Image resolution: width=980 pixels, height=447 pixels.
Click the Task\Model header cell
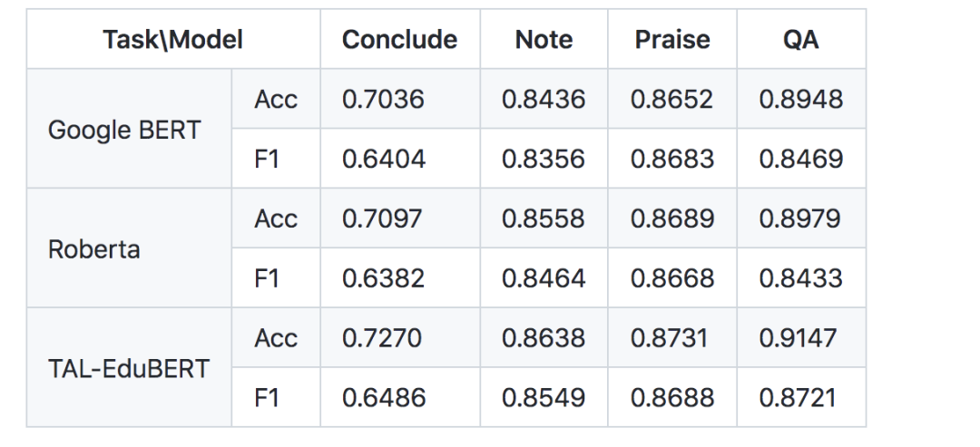point(173,39)
